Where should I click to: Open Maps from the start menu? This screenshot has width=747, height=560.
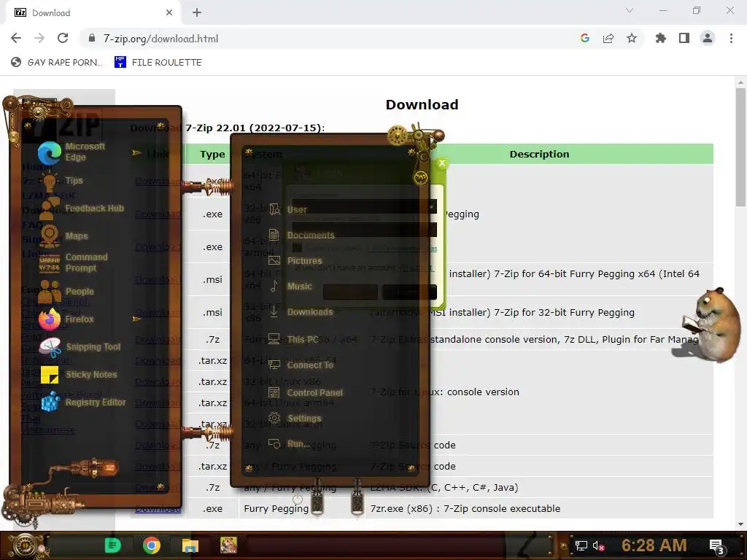[65, 236]
